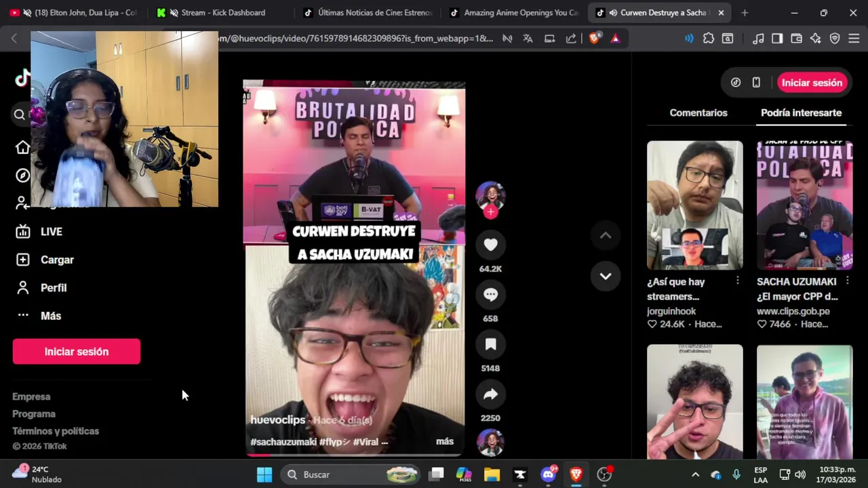This screenshot has width=868, height=488.
Task: Go to the next video with down chevron
Action: point(606,276)
